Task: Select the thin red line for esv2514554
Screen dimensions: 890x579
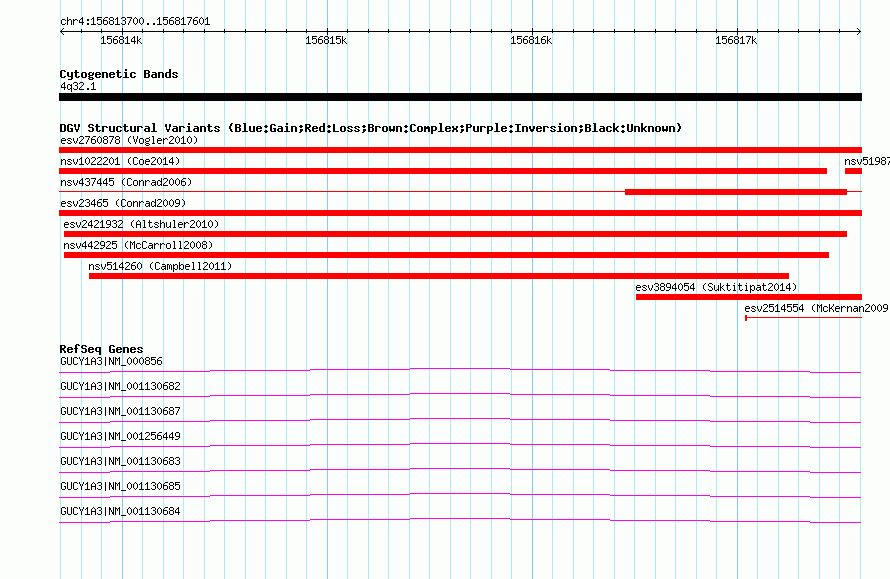Action: 803,318
